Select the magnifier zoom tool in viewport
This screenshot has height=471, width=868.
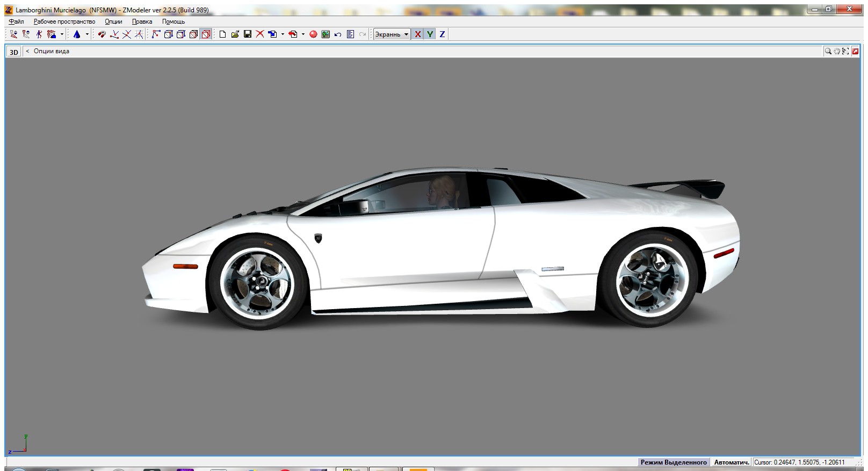pyautogui.click(x=828, y=52)
